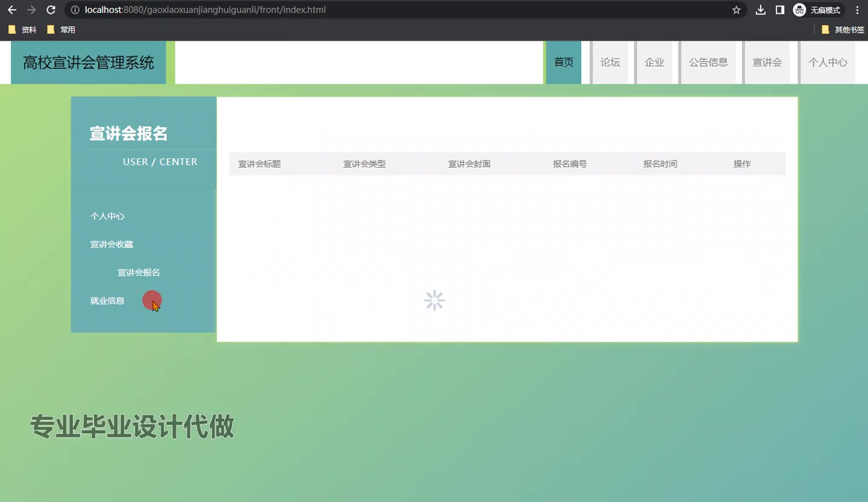The image size is (868, 502).
Task: Click the browser back arrow
Action: click(12, 10)
